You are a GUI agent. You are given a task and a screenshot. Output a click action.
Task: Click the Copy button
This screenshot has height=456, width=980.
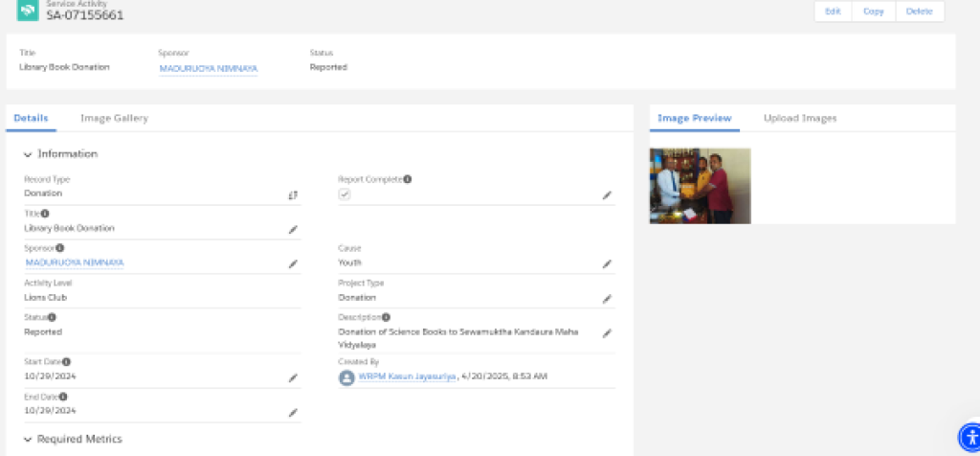pyautogui.click(x=873, y=11)
